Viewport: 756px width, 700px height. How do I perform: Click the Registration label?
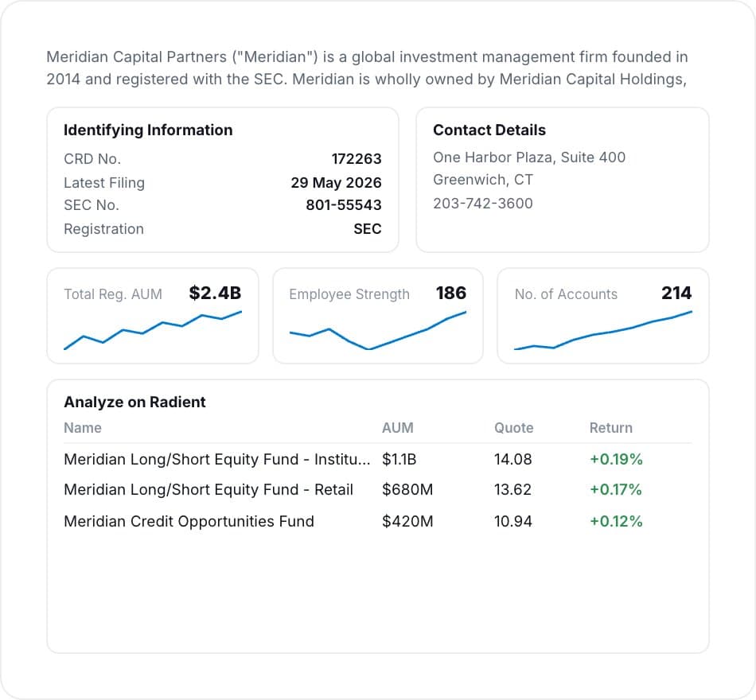point(103,229)
